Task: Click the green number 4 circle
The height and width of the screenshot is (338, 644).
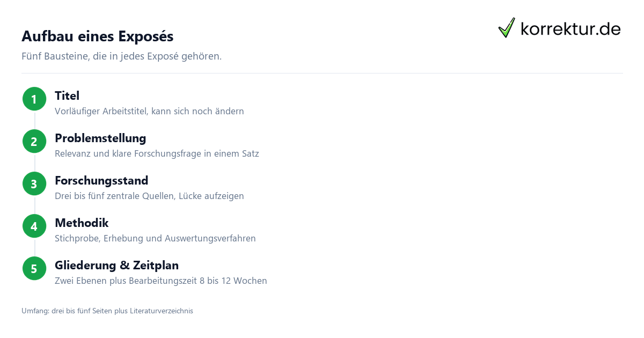Action: click(x=34, y=226)
